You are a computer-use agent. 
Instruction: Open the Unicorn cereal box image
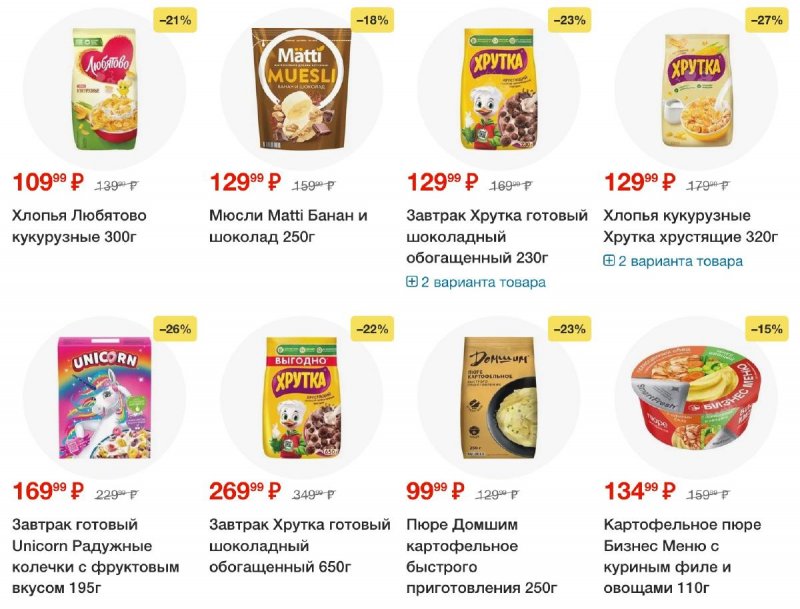coord(105,398)
